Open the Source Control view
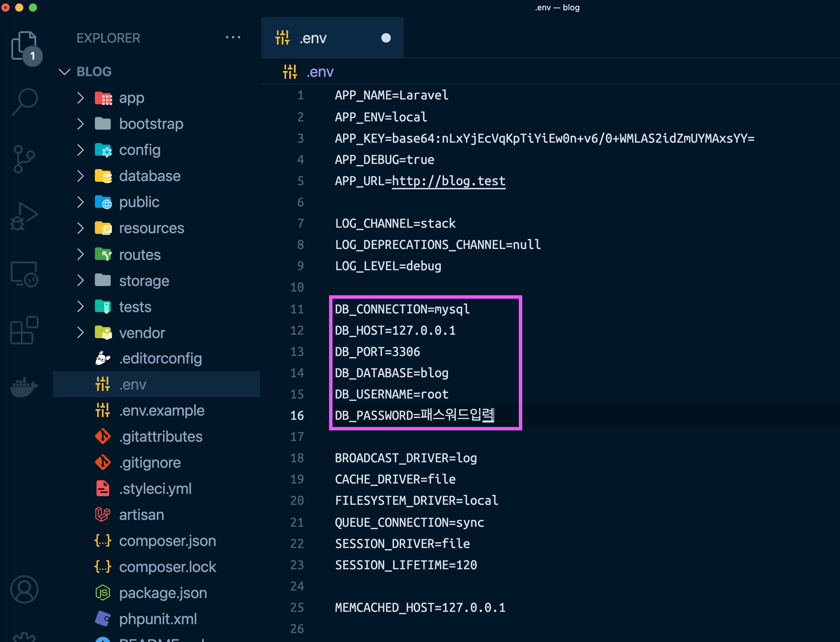This screenshot has width=840, height=642. click(x=24, y=159)
